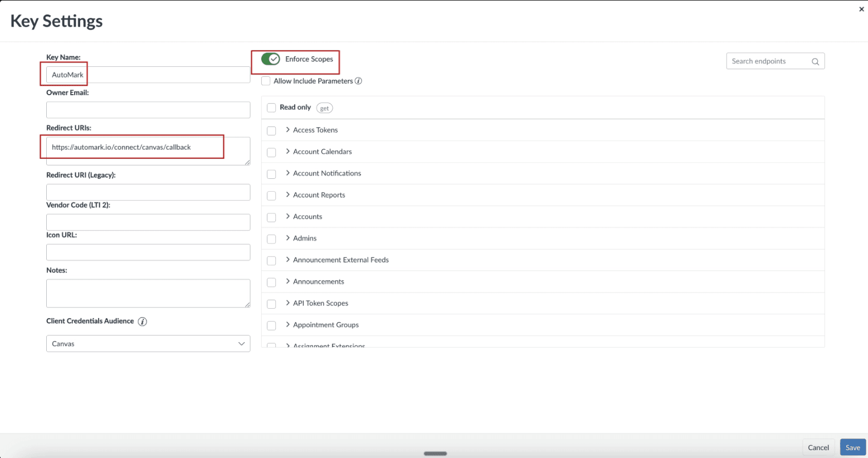This screenshot has height=458, width=868.
Task: Check the Admins scope checkbox
Action: 271,238
